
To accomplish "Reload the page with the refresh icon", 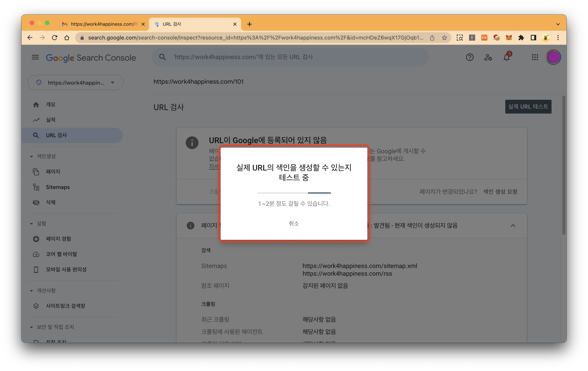I will click(55, 38).
